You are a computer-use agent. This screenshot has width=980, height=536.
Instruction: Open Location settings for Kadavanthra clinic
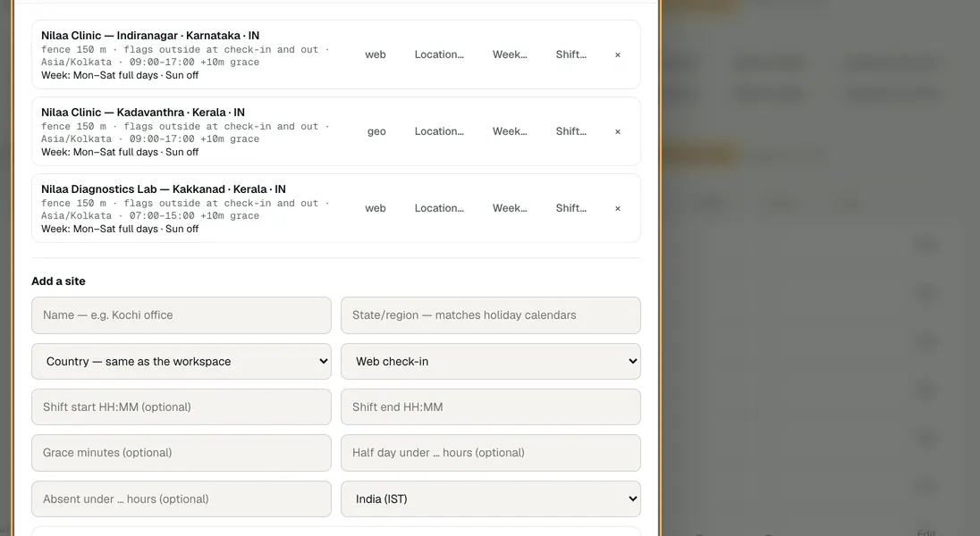click(439, 131)
